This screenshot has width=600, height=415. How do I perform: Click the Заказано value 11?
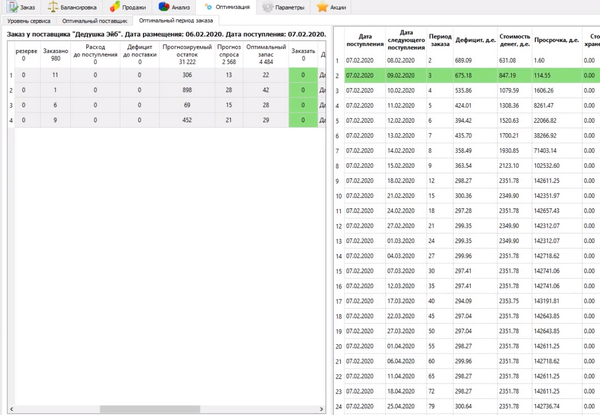(55, 75)
